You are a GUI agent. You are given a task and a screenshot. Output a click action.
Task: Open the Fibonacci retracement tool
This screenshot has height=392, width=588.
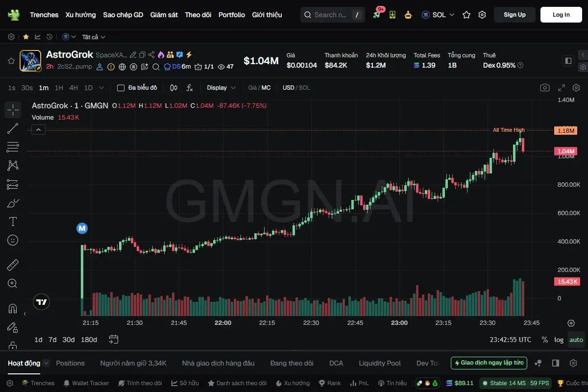[x=13, y=147]
